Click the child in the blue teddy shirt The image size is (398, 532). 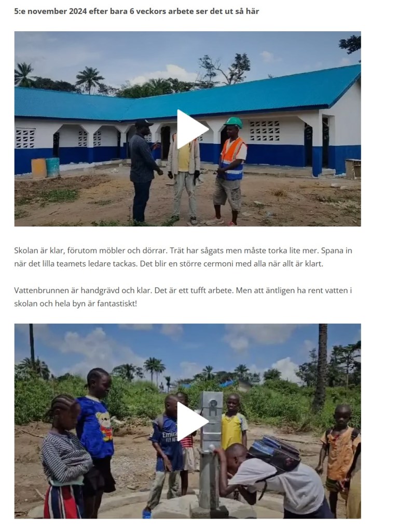(x=97, y=437)
